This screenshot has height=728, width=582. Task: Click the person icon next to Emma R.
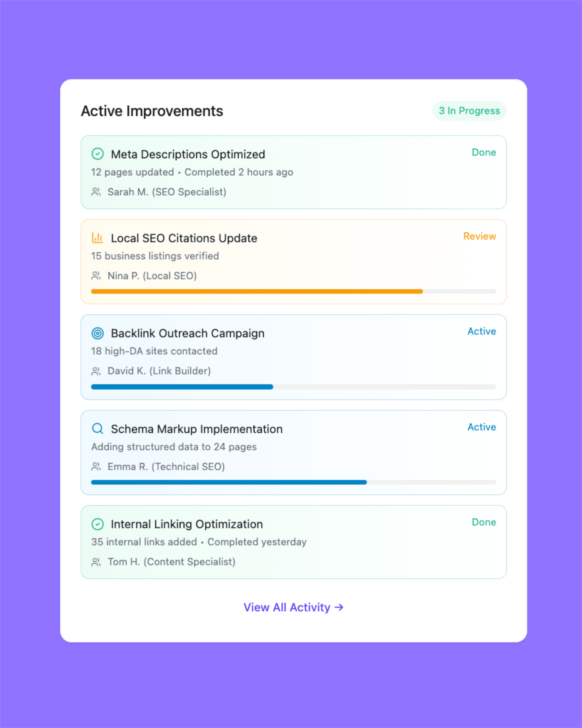96,466
